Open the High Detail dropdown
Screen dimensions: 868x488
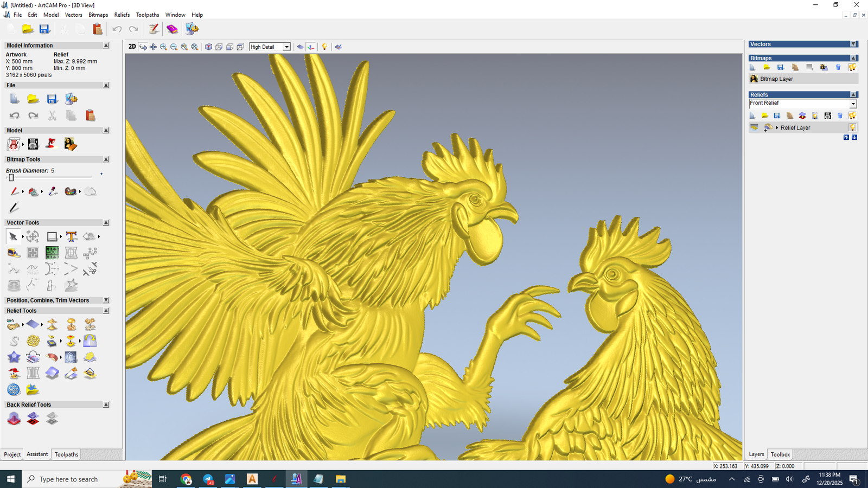(286, 47)
